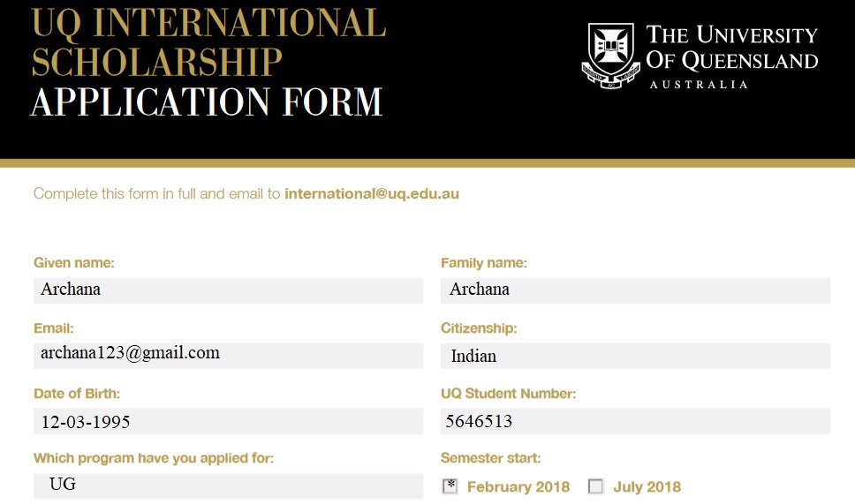Click the "July 2018" label text
This screenshot has height=504, width=855.
[647, 486]
